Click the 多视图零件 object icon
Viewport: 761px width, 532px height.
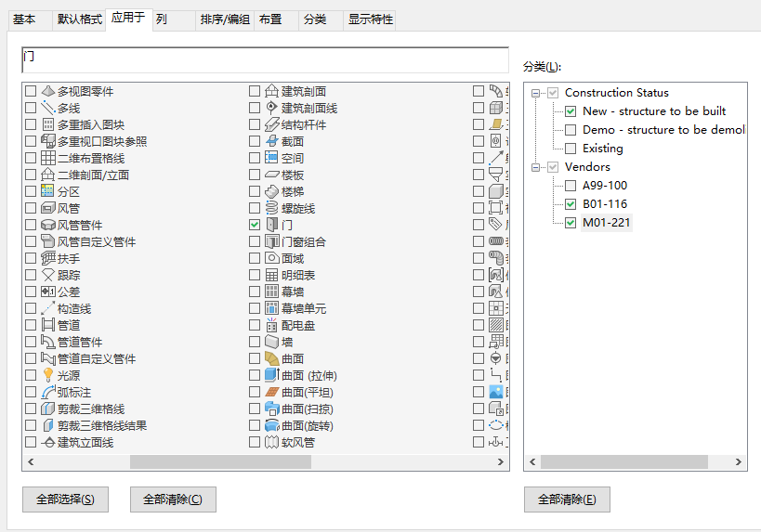tap(48, 91)
